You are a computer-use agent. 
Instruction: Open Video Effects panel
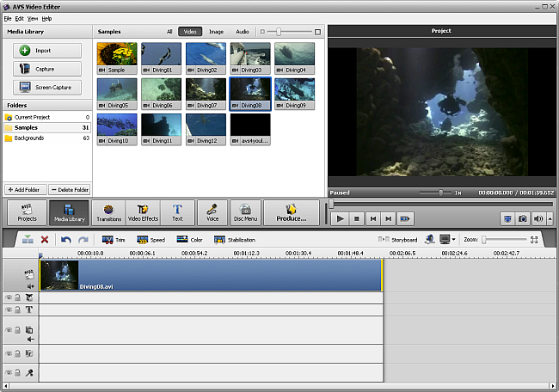(143, 213)
